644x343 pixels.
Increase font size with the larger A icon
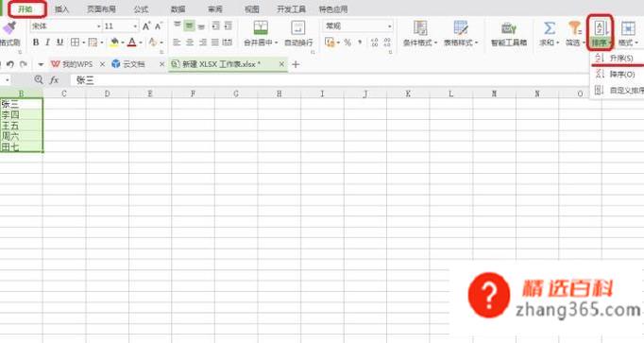[x=146, y=26]
